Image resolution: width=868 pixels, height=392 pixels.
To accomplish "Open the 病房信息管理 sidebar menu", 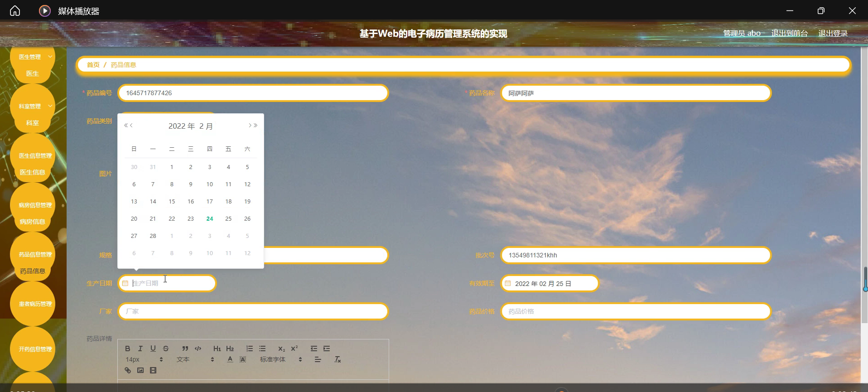I will (33, 205).
